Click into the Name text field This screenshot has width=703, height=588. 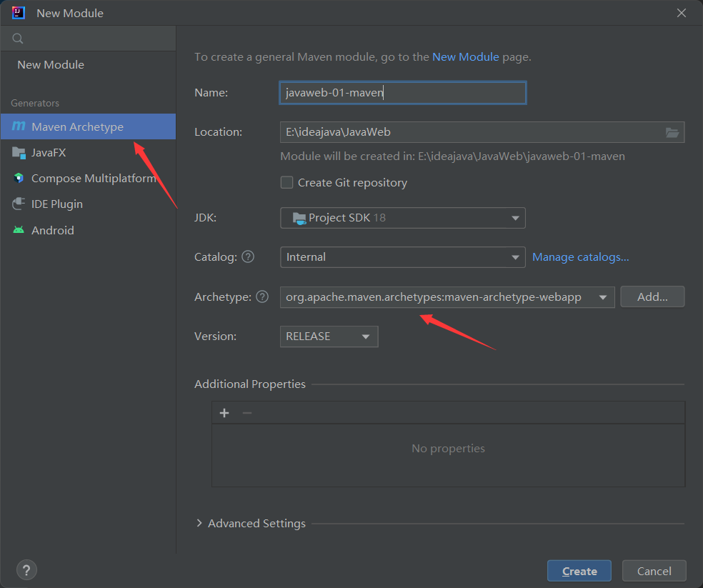coord(402,93)
